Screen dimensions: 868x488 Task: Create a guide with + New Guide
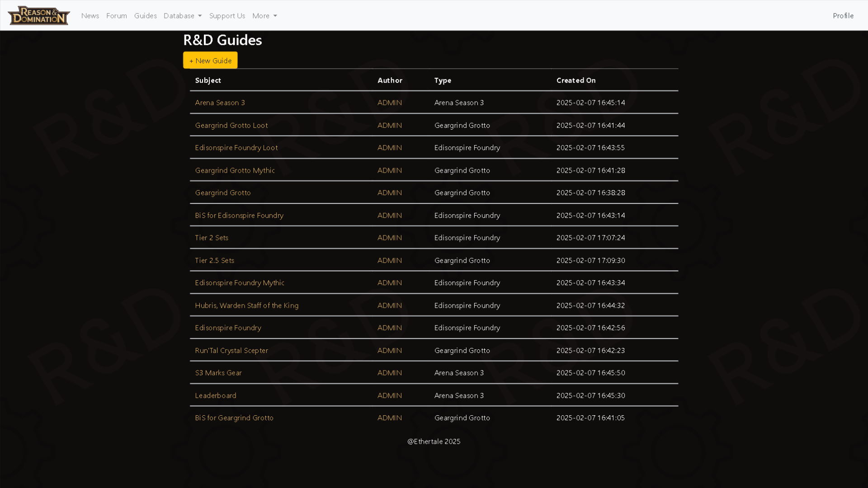coord(210,60)
